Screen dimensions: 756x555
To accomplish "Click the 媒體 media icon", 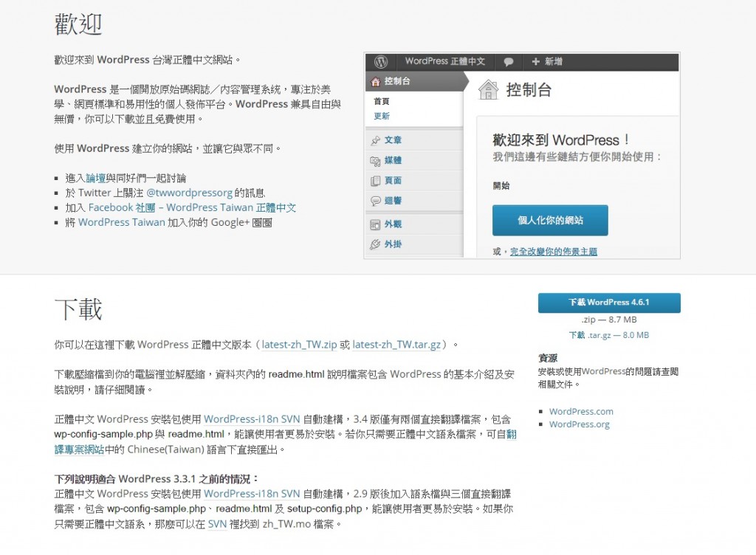I will [x=376, y=160].
